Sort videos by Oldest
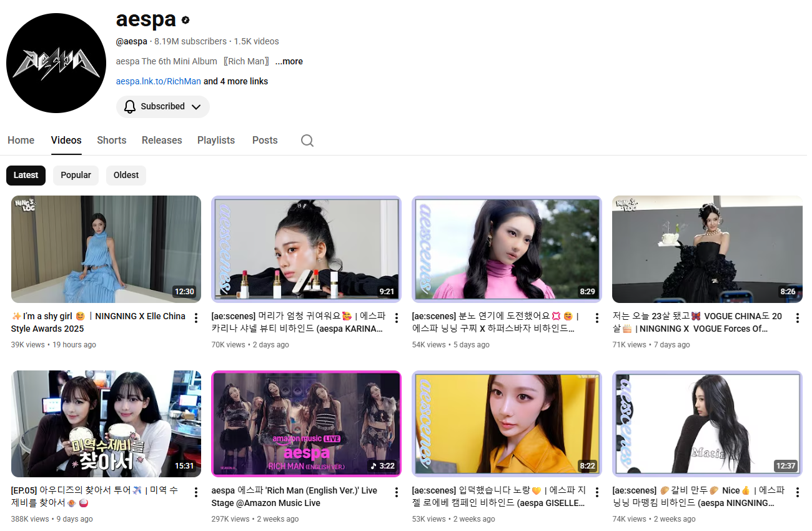This screenshot has width=812, height=531. [126, 176]
